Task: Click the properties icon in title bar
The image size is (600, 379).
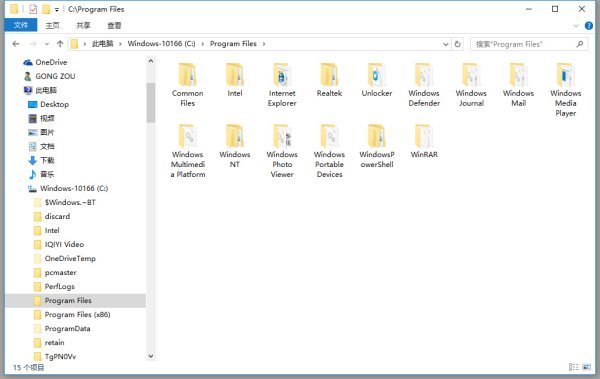Action: coord(33,9)
